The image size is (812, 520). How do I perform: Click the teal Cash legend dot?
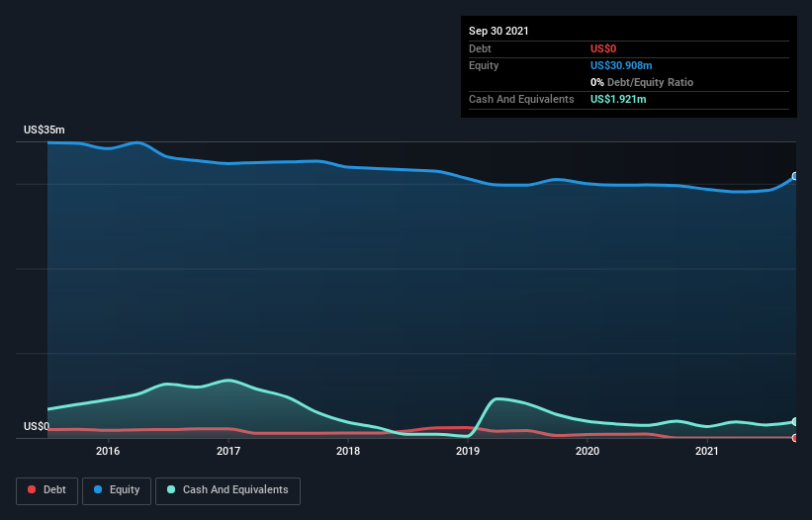171,489
